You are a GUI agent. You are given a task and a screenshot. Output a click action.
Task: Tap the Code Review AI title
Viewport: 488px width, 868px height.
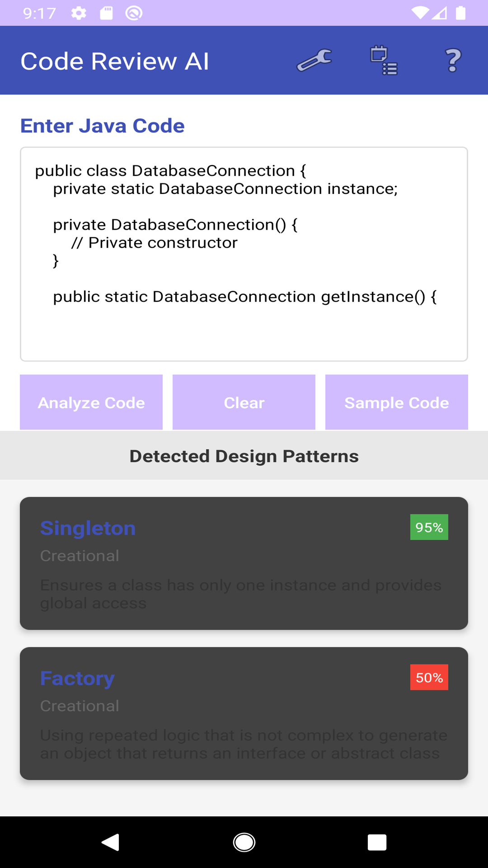point(115,61)
